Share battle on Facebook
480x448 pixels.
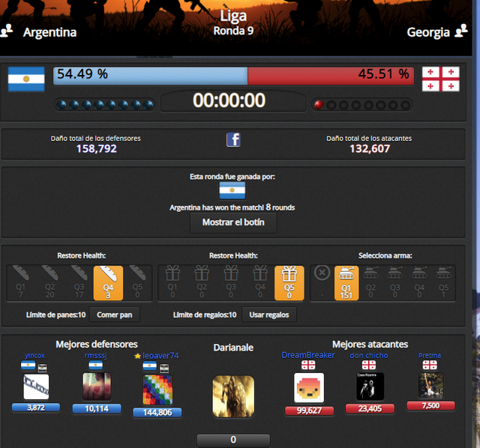pos(233,140)
